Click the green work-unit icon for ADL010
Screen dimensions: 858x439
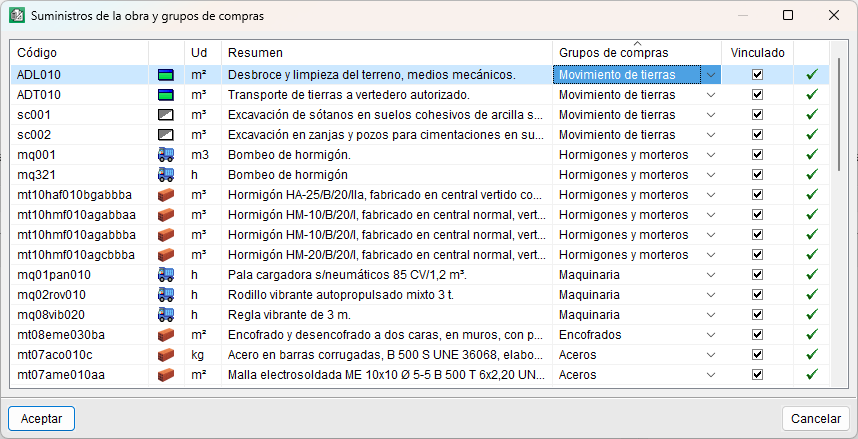[166, 75]
